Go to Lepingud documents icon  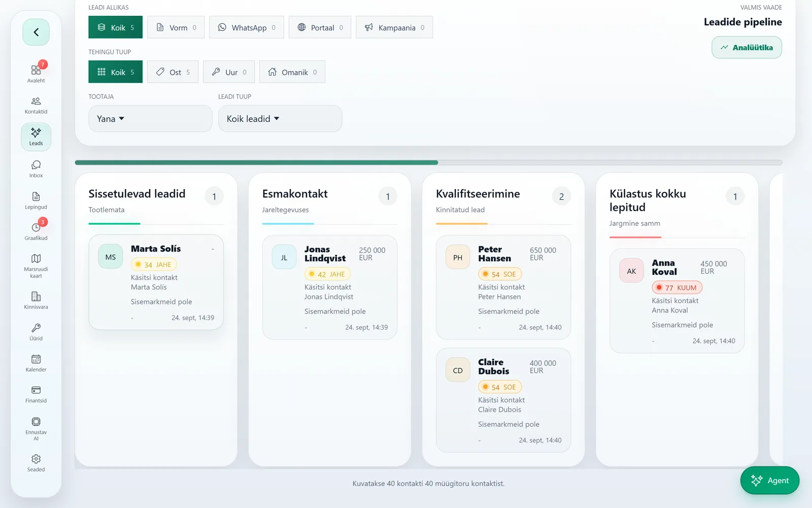(36, 200)
